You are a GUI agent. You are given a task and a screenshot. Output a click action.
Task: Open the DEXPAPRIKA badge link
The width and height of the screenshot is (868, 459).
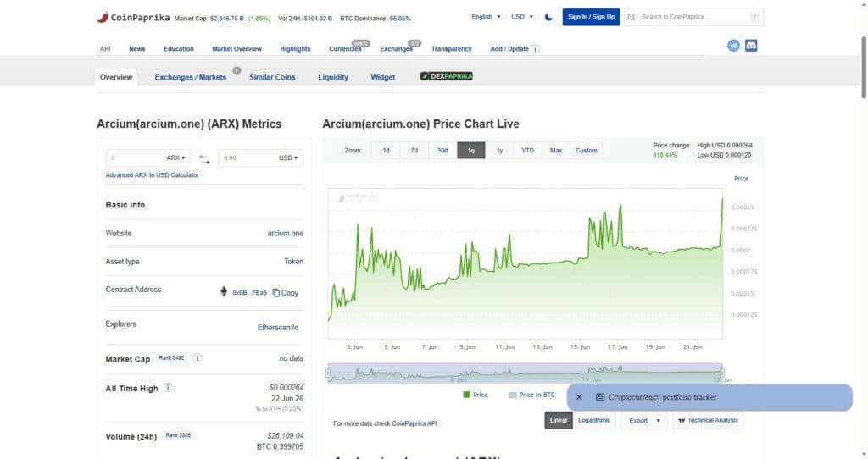pyautogui.click(x=446, y=76)
